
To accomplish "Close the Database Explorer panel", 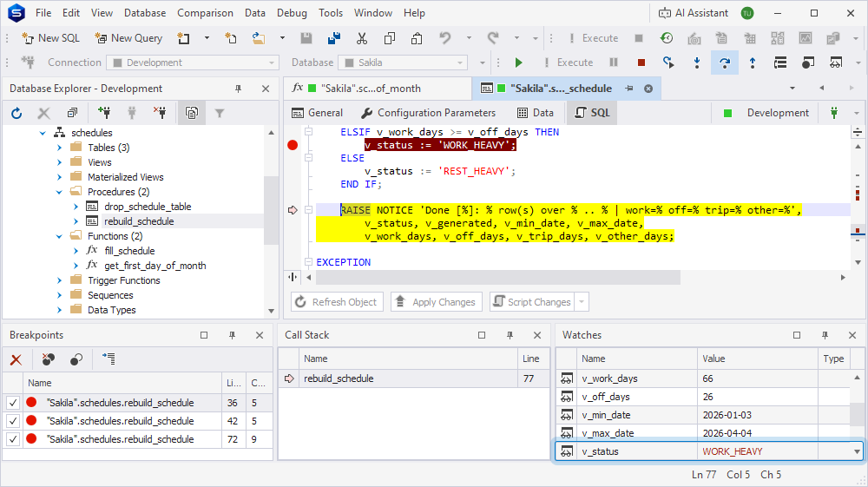I will coord(266,89).
